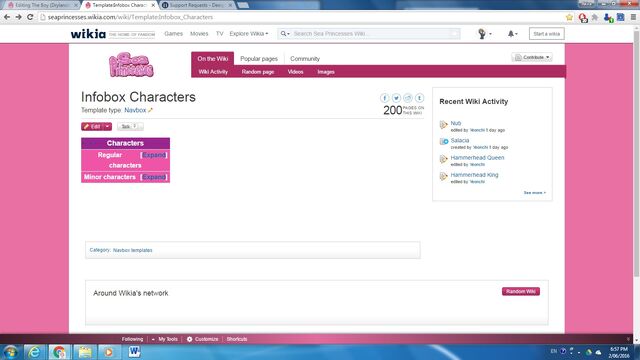The image size is (640, 360).
Task: Expand the Minor characters section
Action: 154,177
